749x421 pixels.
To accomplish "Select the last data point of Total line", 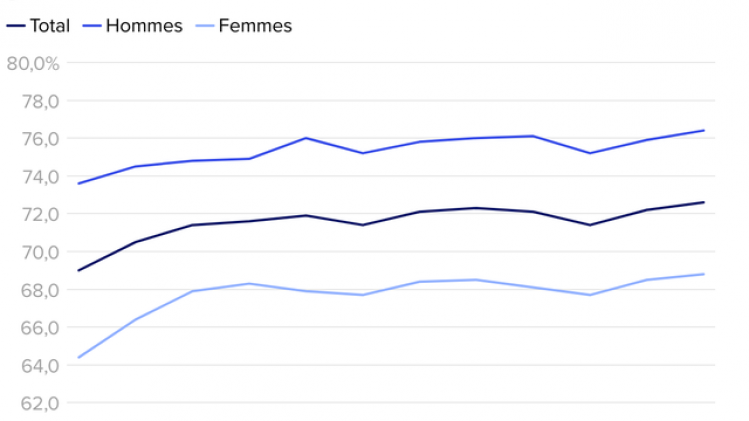I will click(x=704, y=202).
